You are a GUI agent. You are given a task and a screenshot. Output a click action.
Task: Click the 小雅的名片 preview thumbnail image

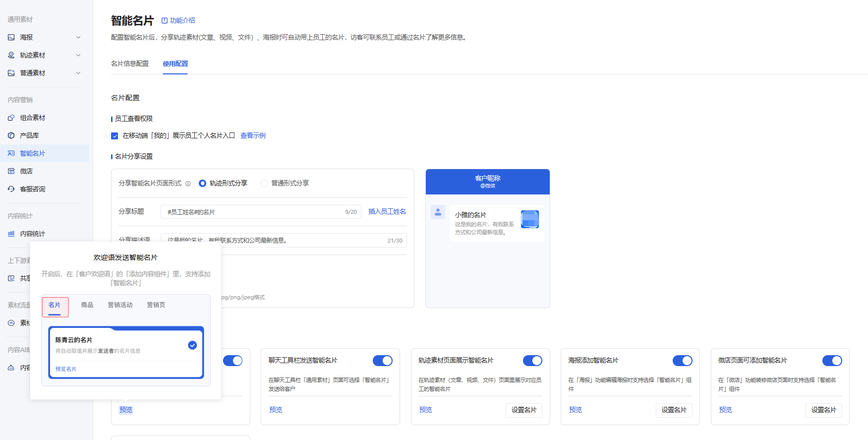click(530, 219)
